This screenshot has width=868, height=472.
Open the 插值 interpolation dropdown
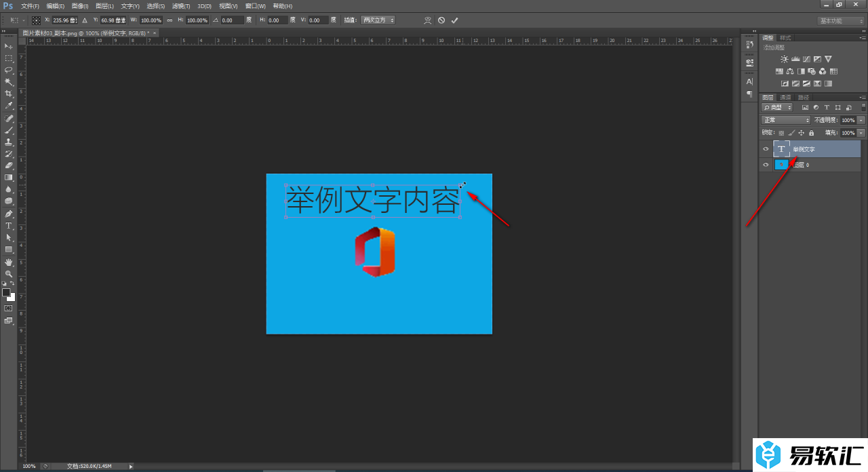tap(378, 20)
